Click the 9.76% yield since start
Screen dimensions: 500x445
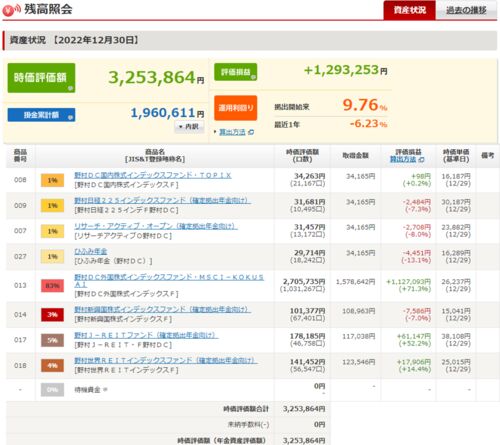365,105
